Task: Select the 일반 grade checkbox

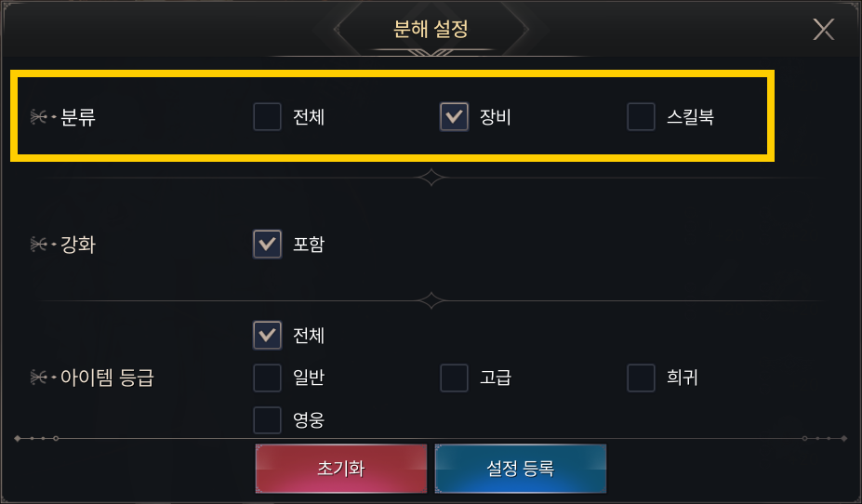Action: point(268,378)
